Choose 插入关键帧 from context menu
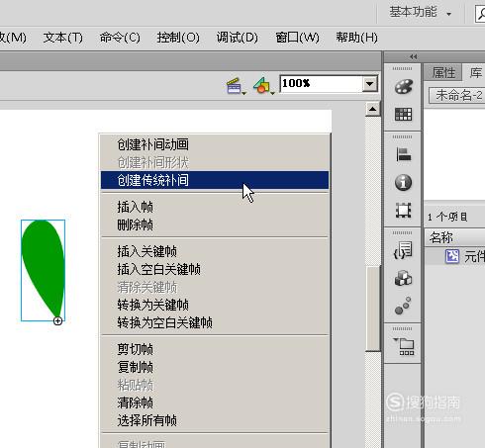Screen dimensions: 485x448 pos(215,251)
